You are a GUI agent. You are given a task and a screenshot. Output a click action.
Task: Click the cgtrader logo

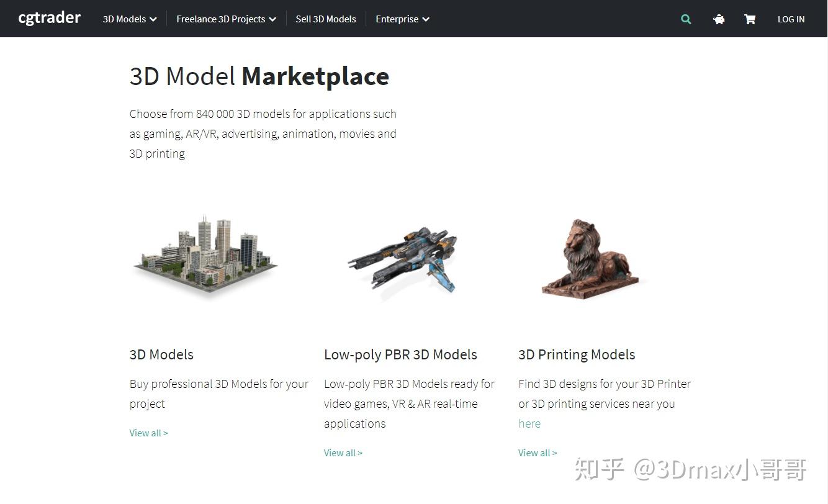point(49,18)
